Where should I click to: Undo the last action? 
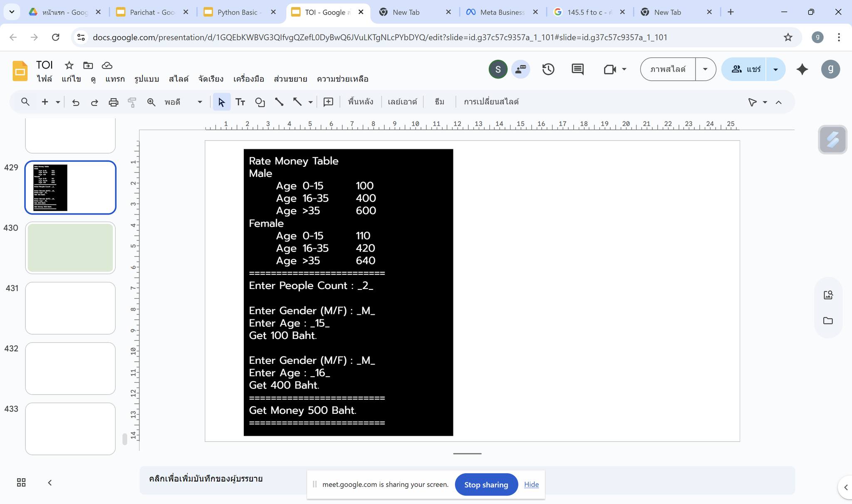76,102
